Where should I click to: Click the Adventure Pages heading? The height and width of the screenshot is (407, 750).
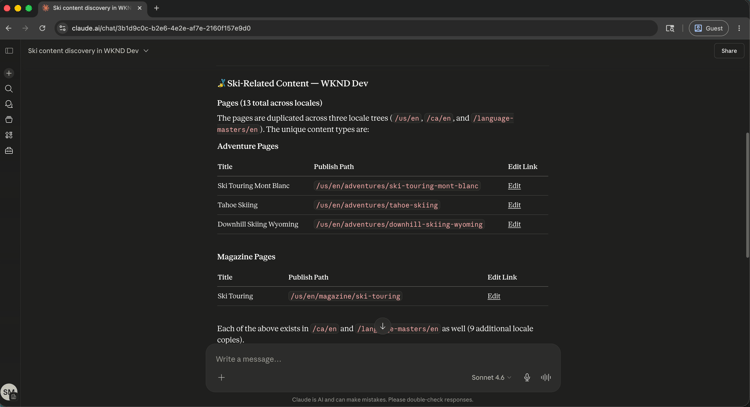coord(248,146)
